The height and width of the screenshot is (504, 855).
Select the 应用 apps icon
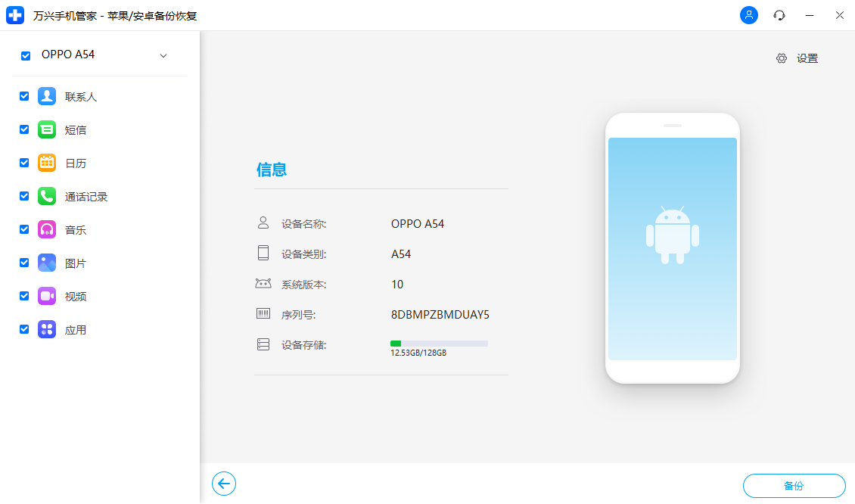tap(47, 329)
